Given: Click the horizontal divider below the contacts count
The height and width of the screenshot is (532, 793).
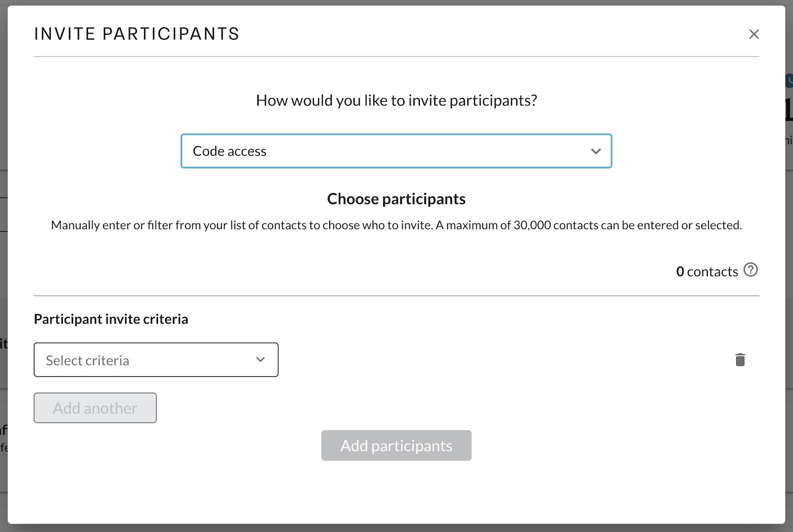Looking at the screenshot, I should tap(396, 296).
